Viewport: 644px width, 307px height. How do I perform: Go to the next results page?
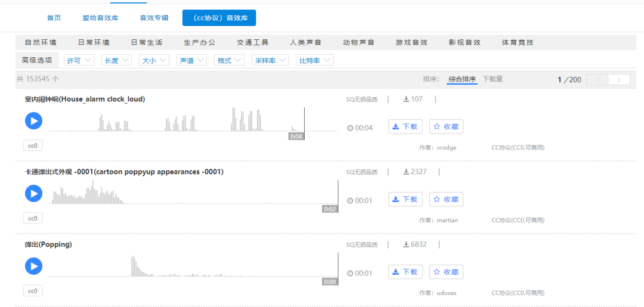pyautogui.click(x=619, y=80)
